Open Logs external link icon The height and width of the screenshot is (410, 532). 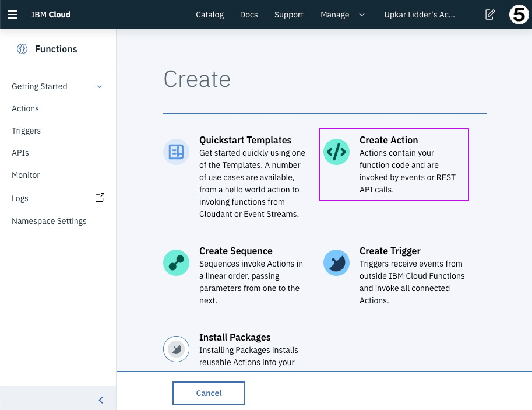pyautogui.click(x=100, y=198)
